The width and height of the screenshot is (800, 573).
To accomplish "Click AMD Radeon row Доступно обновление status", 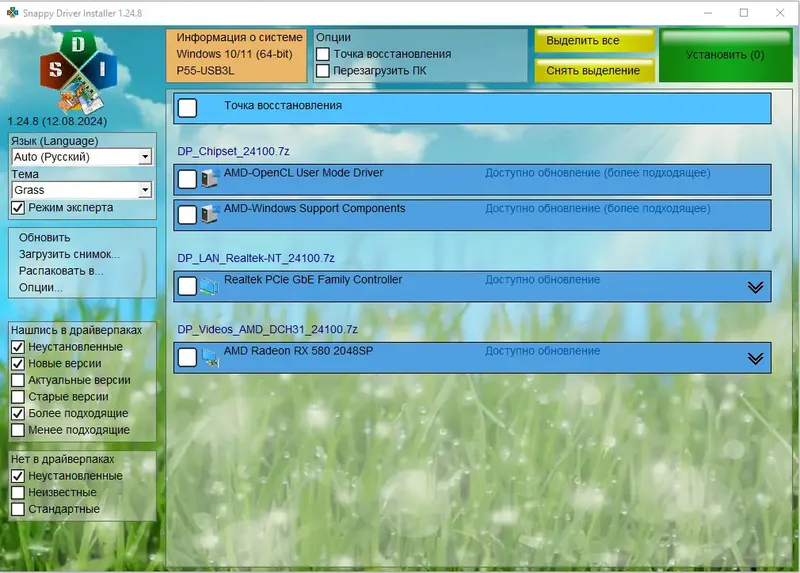I will tap(542, 351).
